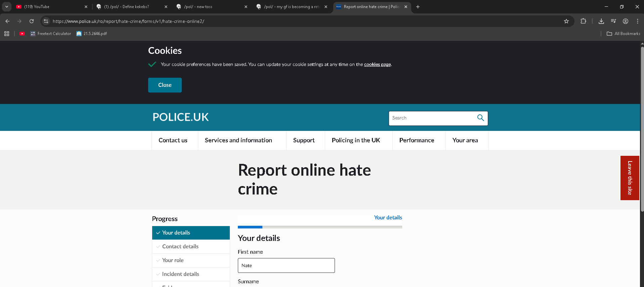Click the browser profile avatar icon
Viewport: 644px width, 287px height.
[x=626, y=21]
